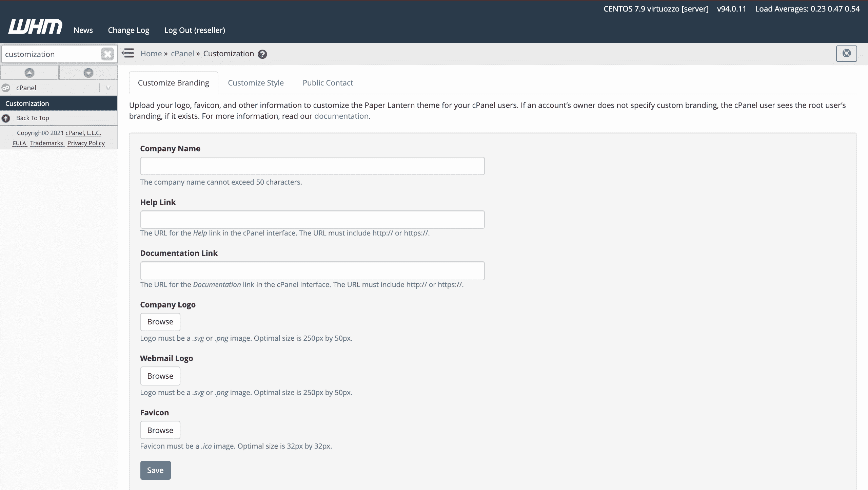Viewport: 868px width, 490px height.
Task: Open cPanel, L.L.C. copyright link
Action: (x=83, y=133)
